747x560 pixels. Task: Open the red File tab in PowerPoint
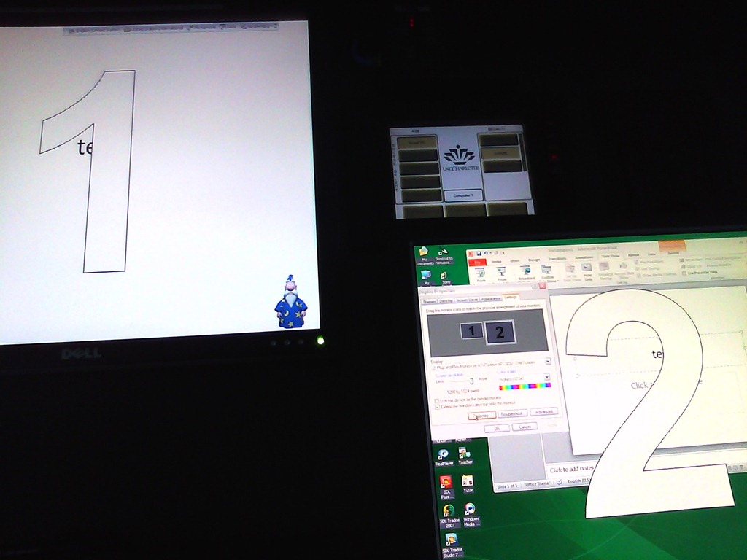pos(477,262)
